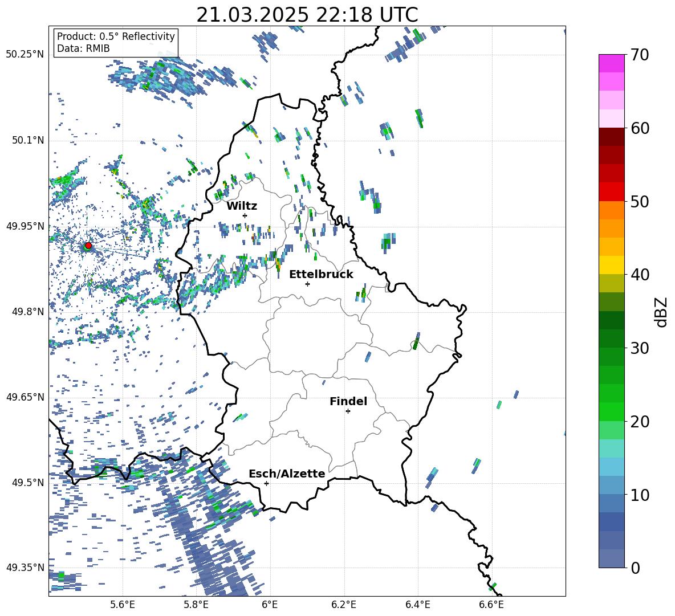675x616 pixels.
Task: Click the 6°E longitude label
Action: (x=270, y=605)
